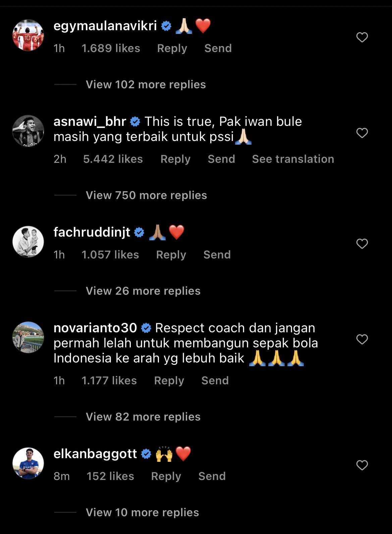Reply to asnawi_bhr's comment

(175, 159)
